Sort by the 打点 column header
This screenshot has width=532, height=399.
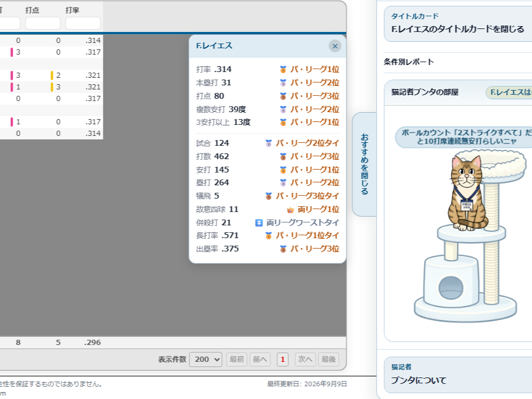click(32, 10)
